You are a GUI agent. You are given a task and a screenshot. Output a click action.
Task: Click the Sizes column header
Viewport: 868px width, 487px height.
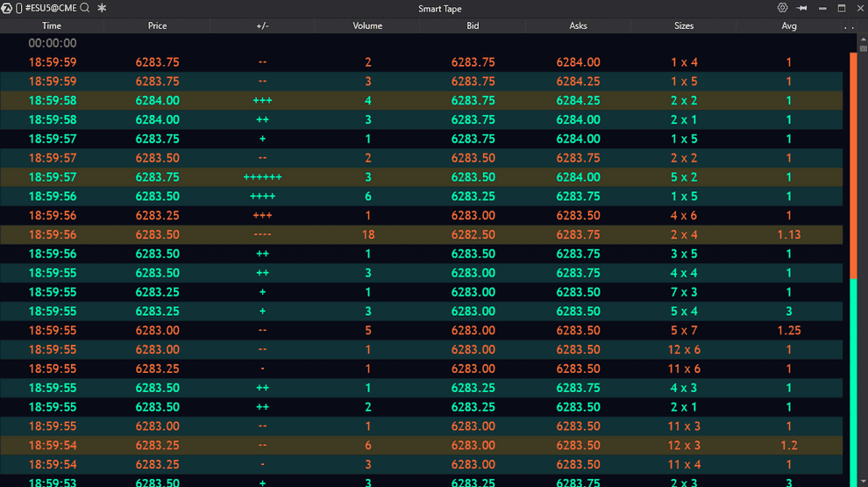pos(684,26)
